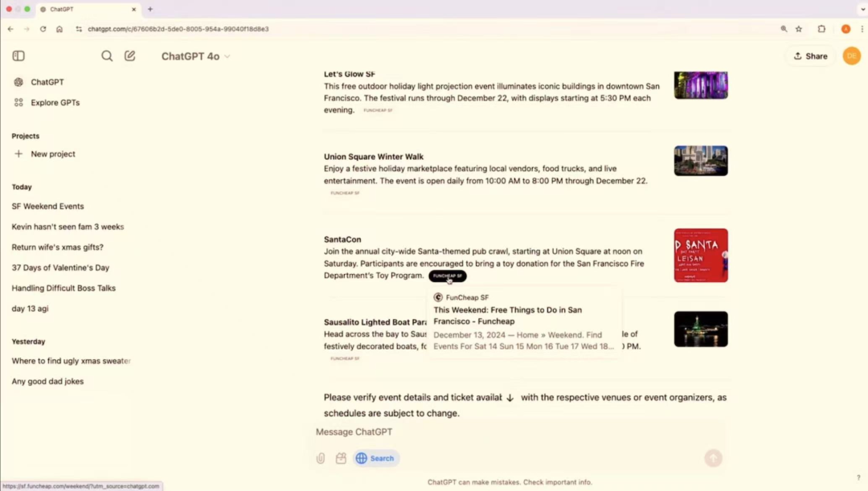
Task: Open the browser three-dot menu
Action: pos(862,29)
